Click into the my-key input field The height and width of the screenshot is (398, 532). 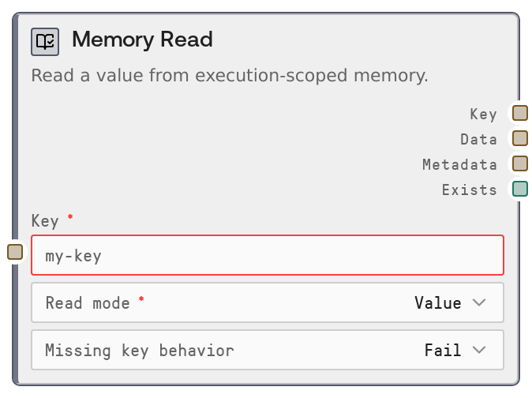[x=267, y=255]
